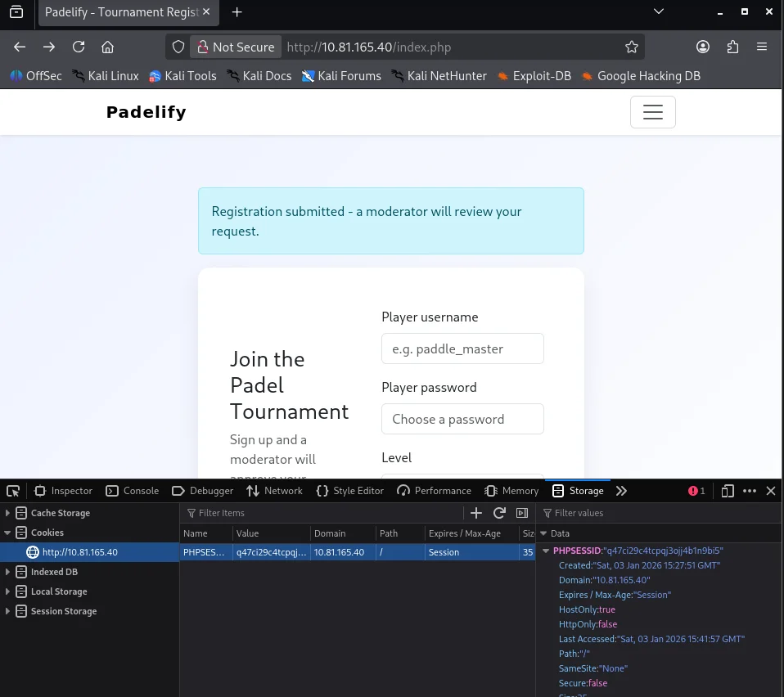Activate the element picker tool
Image resolution: width=784 pixels, height=697 pixels.
[x=13, y=491]
